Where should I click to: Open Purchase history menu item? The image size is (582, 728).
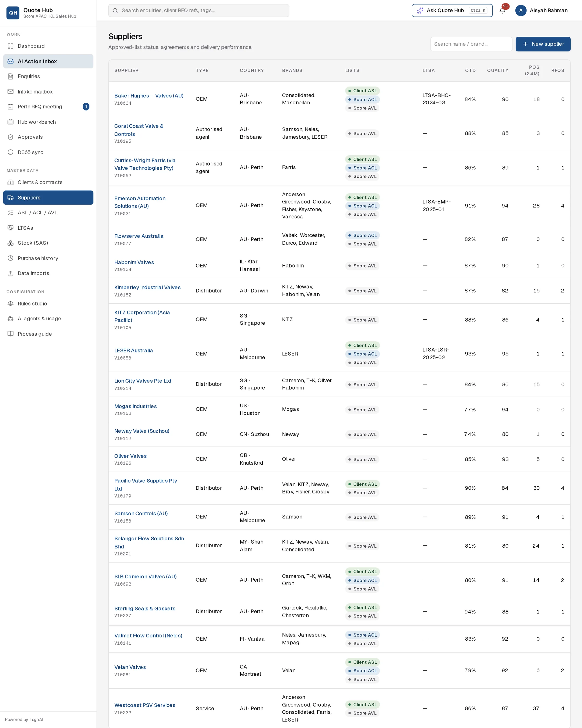(x=48, y=258)
